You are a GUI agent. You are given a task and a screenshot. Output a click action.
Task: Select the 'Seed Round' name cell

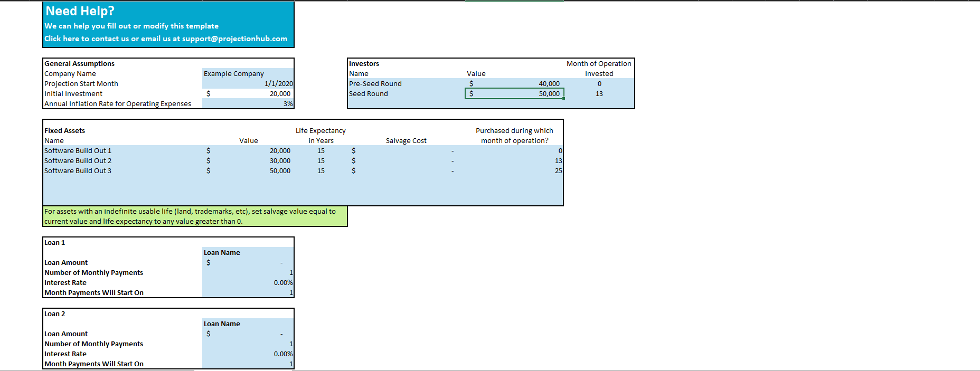coord(406,93)
